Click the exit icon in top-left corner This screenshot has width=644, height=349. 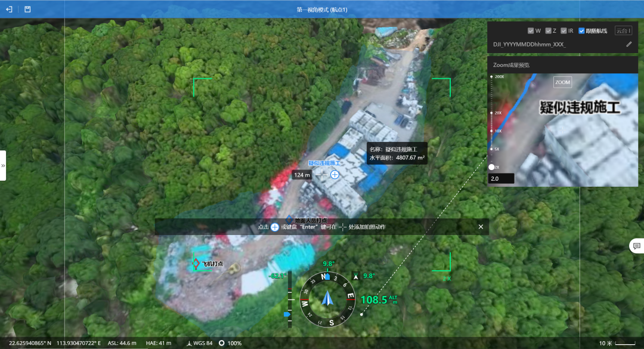tap(9, 10)
